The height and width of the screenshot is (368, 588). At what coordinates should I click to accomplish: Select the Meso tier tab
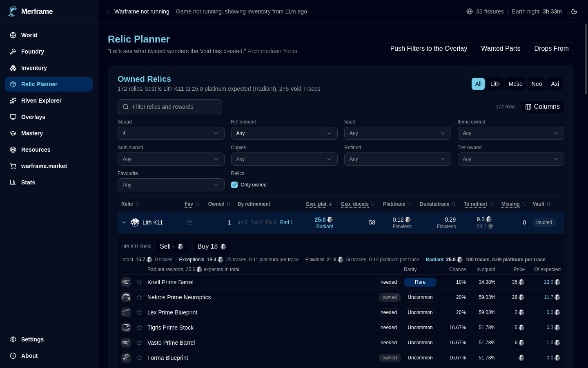515,84
